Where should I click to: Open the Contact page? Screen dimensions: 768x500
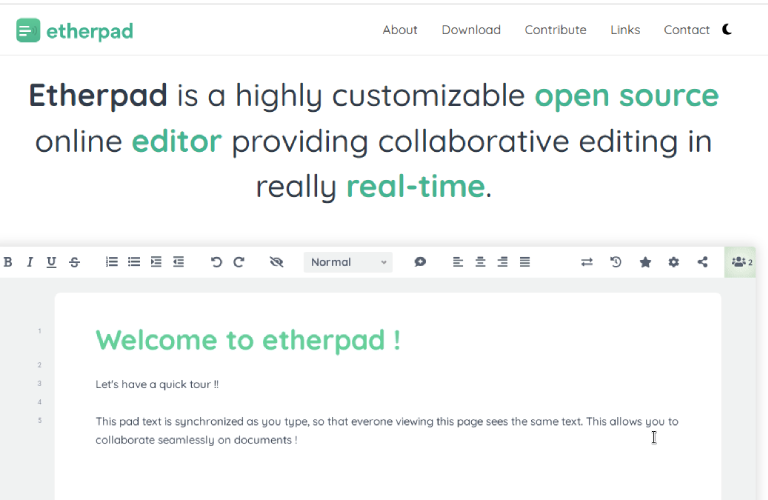[x=686, y=30]
